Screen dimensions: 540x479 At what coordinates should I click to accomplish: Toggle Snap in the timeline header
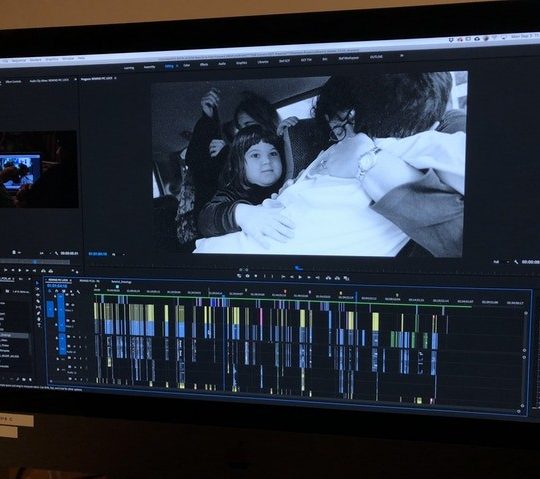pyautogui.click(x=56, y=291)
